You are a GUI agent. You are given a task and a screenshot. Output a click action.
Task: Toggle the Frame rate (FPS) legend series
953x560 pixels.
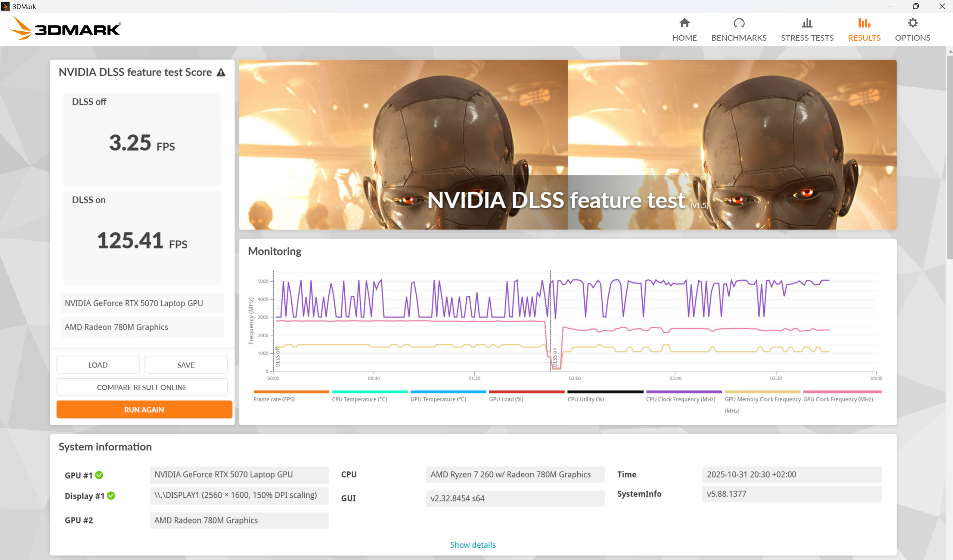tap(274, 399)
